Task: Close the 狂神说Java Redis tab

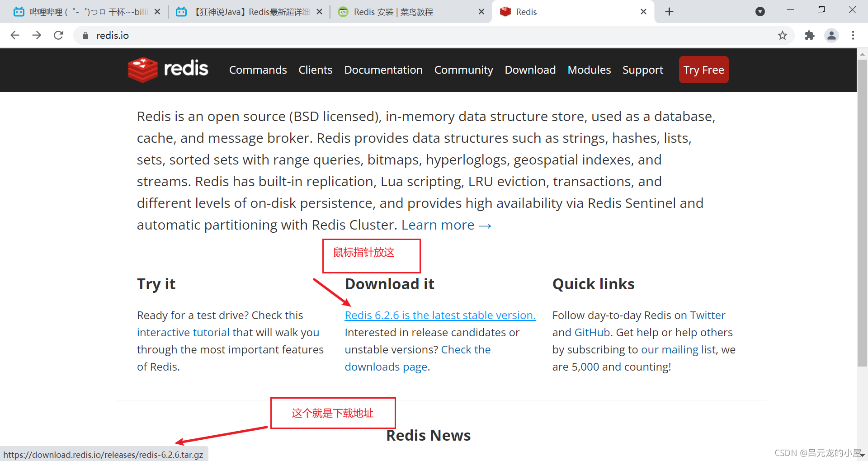Action: [x=320, y=12]
